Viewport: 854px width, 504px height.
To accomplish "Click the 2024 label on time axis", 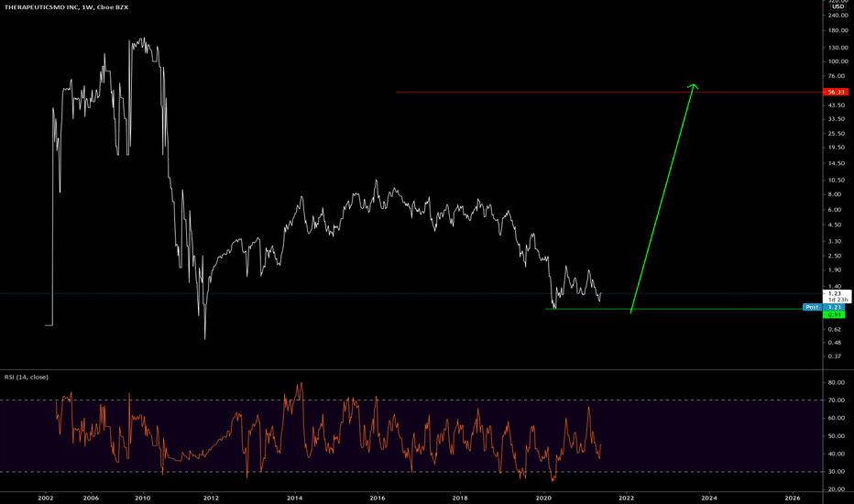I will pos(708,498).
